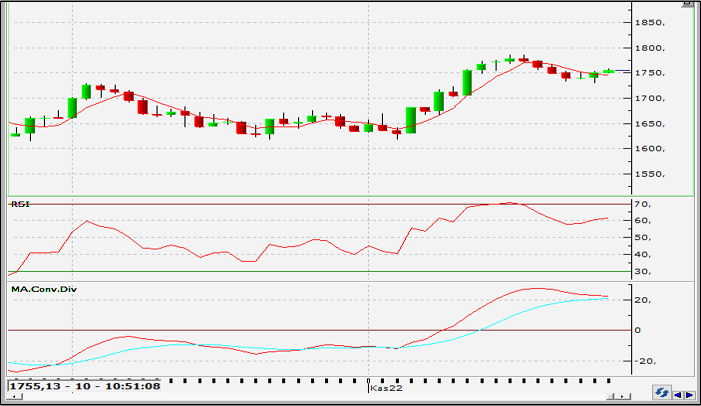The width and height of the screenshot is (701, 406).
Task: Click the blue refresh arrows icon
Action: 662,392
